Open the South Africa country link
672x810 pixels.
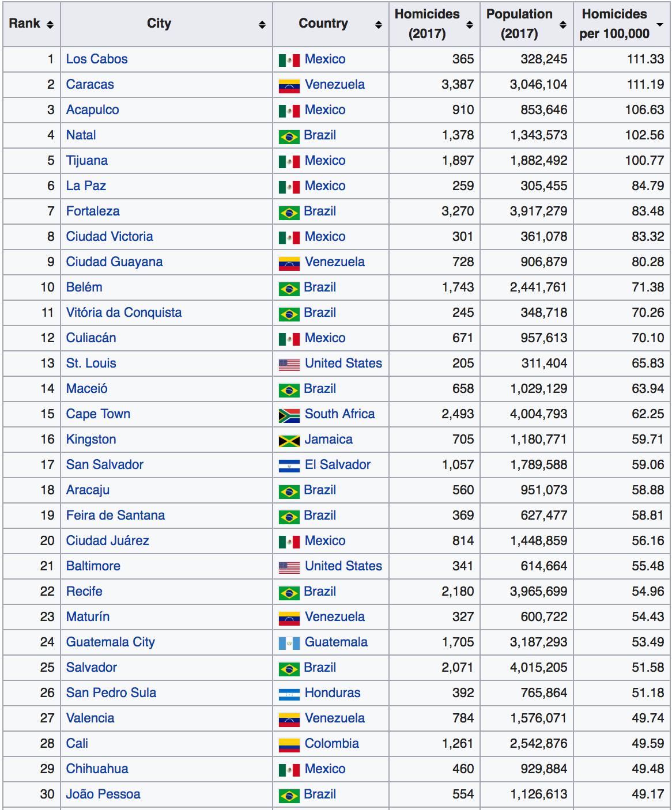pos(339,414)
